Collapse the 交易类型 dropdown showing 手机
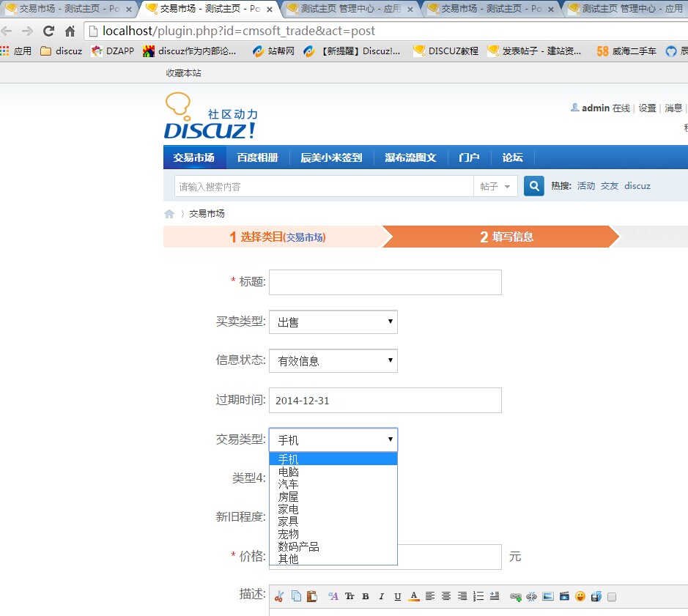Screen dimensions: 688x616 tap(333, 439)
